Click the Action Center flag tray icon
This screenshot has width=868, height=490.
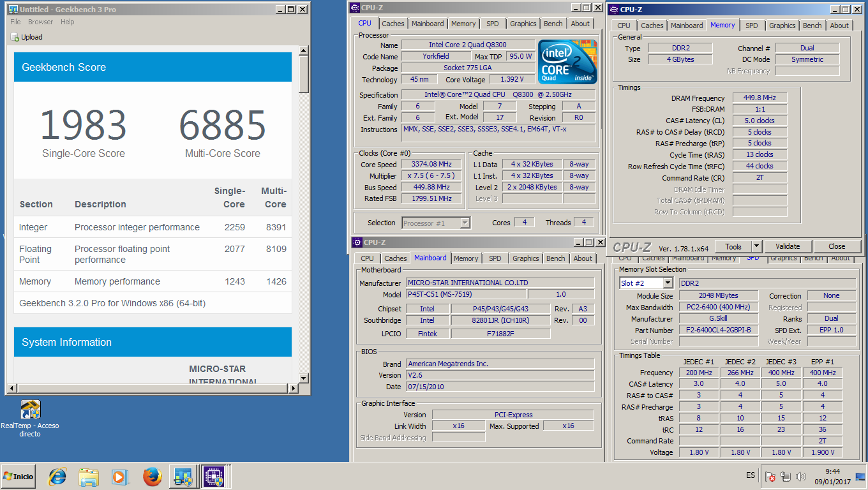point(770,477)
